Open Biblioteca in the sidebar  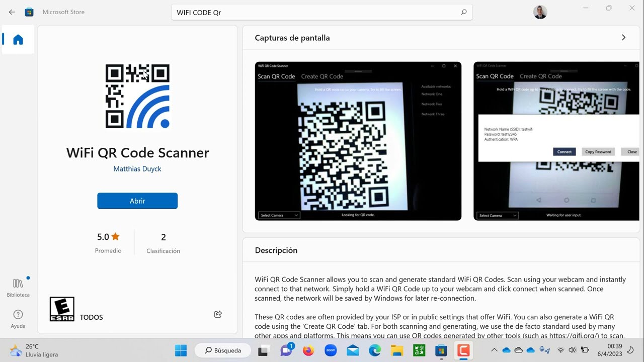click(x=18, y=288)
